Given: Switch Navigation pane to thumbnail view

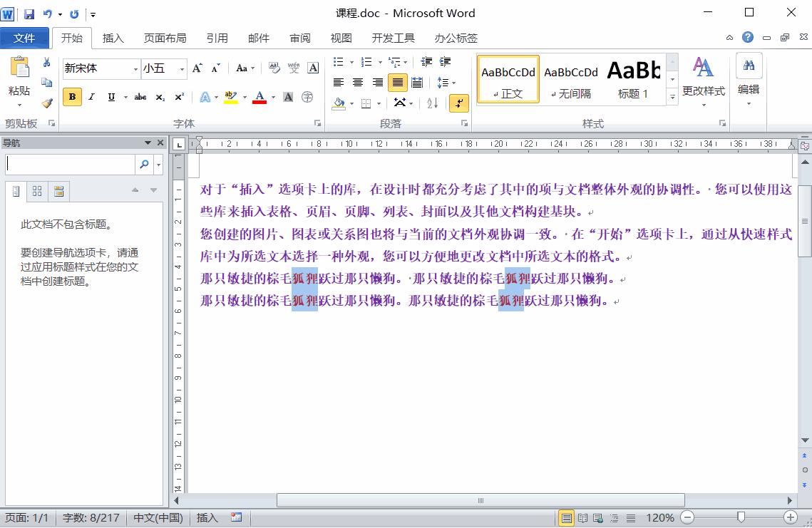Looking at the screenshot, I should (36, 190).
